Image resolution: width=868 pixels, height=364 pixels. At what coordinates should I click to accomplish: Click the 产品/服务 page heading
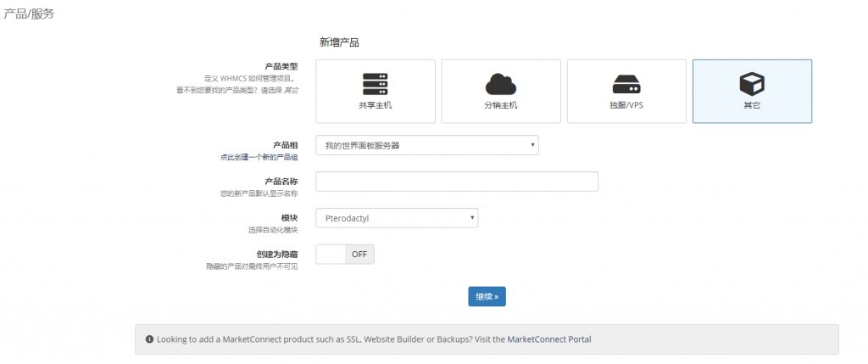pyautogui.click(x=29, y=14)
